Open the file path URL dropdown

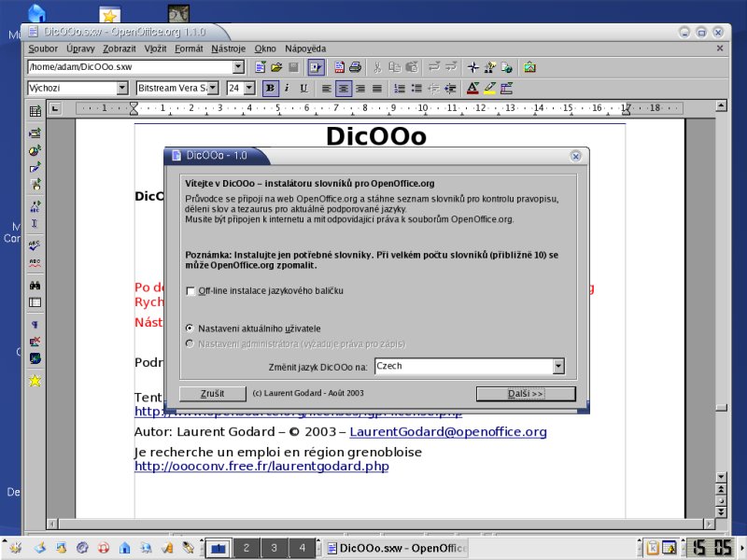point(239,67)
